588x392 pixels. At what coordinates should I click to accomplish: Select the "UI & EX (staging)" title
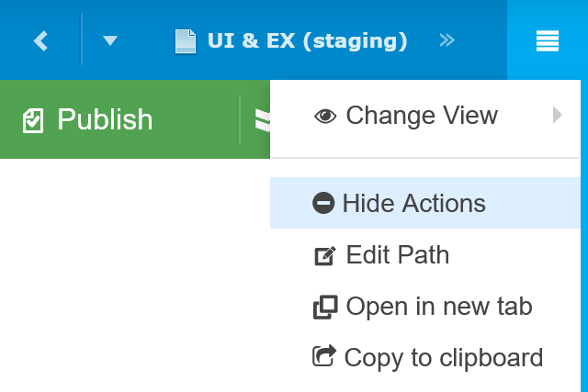click(x=307, y=41)
